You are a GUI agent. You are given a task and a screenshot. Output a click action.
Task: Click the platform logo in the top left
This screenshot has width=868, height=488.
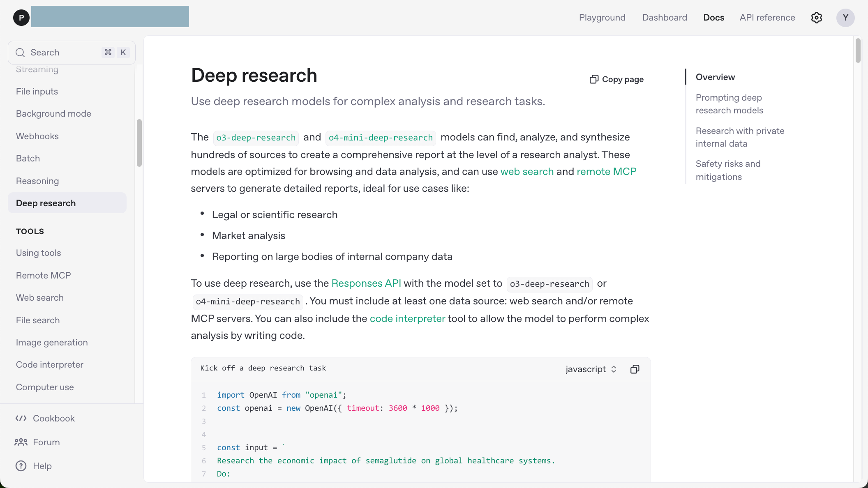[21, 18]
